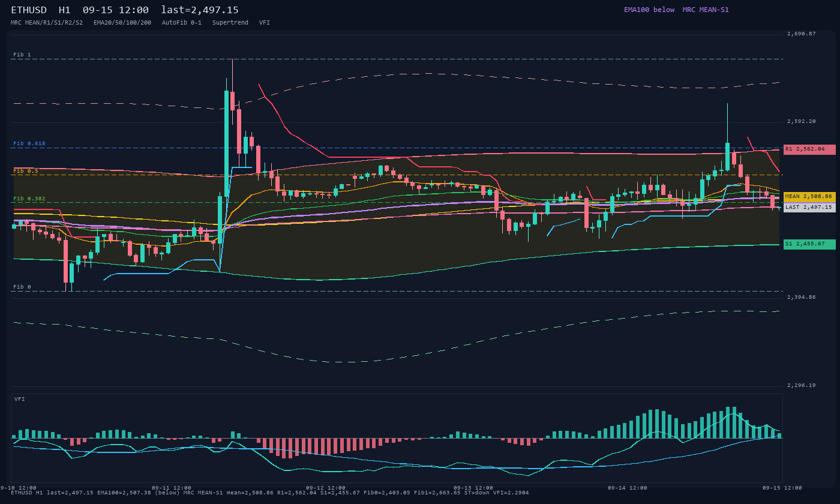Click the LAST 2,497.15 price tag
The height and width of the screenshot is (504, 840).
809,207
